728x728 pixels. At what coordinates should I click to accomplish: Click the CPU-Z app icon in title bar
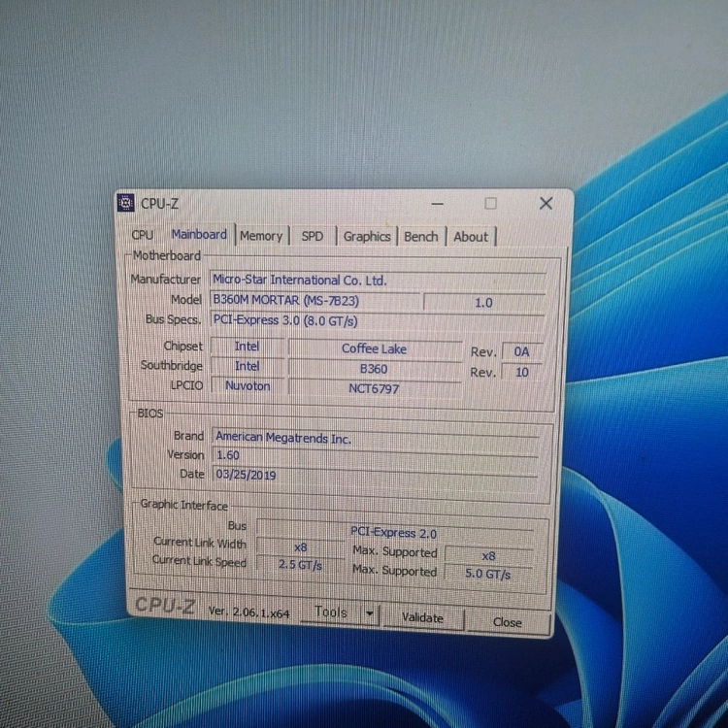pos(126,203)
